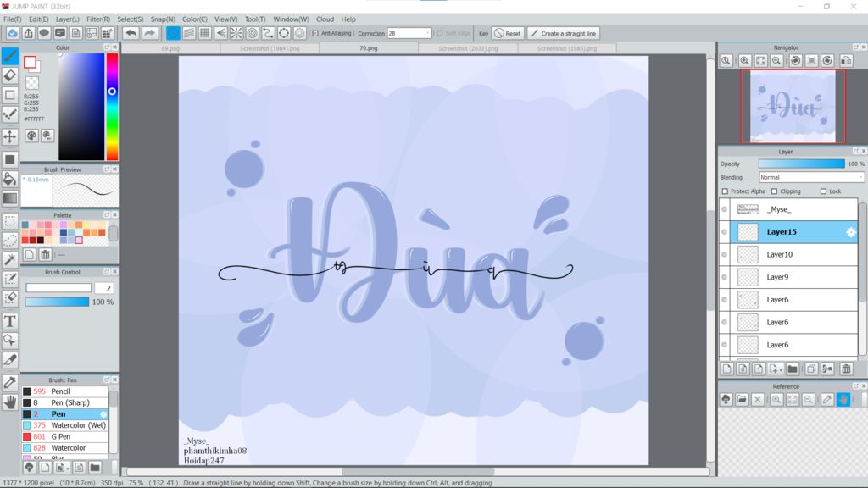Viewport: 868px width, 488px height.
Task: Click the Redo arrow in toolbar
Action: pos(149,33)
